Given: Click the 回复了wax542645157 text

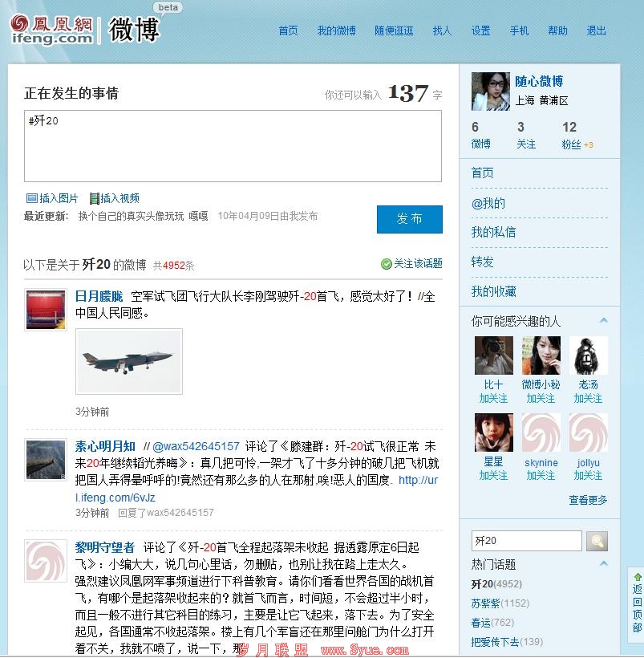Looking at the screenshot, I should click(166, 513).
